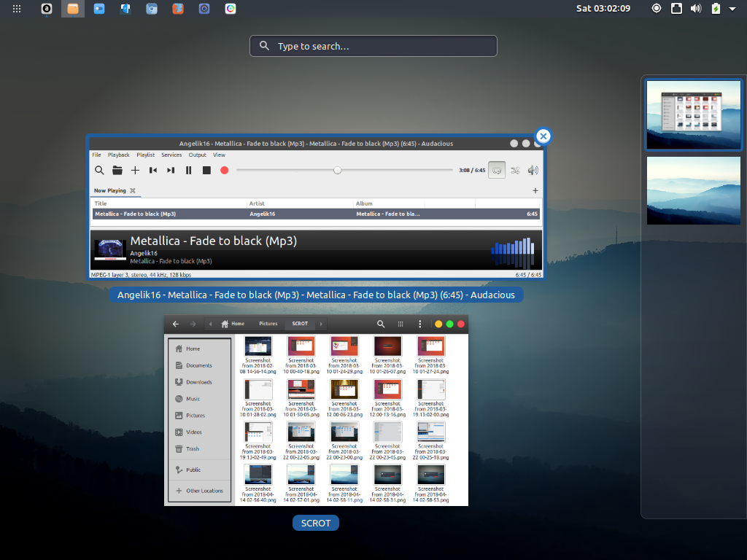Open the volume speaker icon in Audacious
Viewport: 747px width, 560px height.
click(x=533, y=170)
